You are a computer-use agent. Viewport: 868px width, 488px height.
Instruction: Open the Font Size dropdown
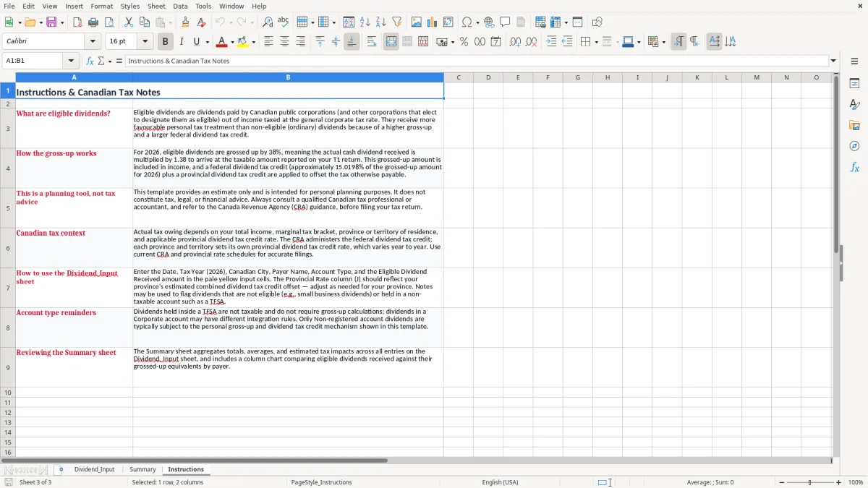(145, 42)
